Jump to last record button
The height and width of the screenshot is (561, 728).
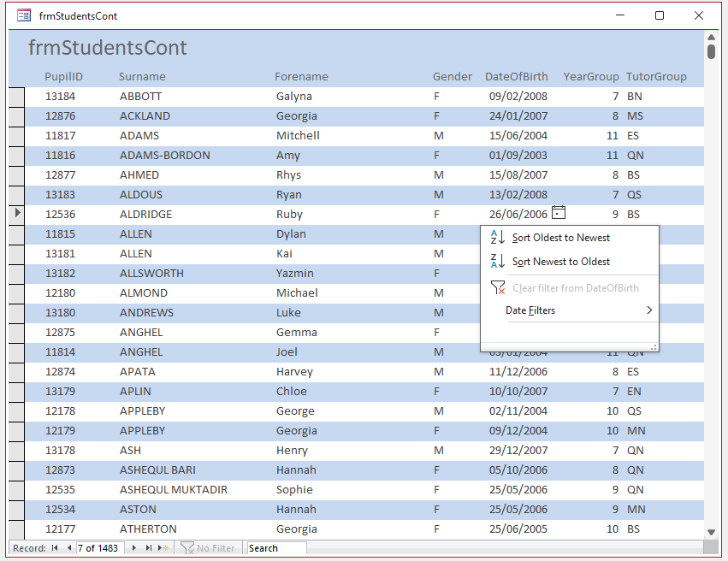click(149, 548)
